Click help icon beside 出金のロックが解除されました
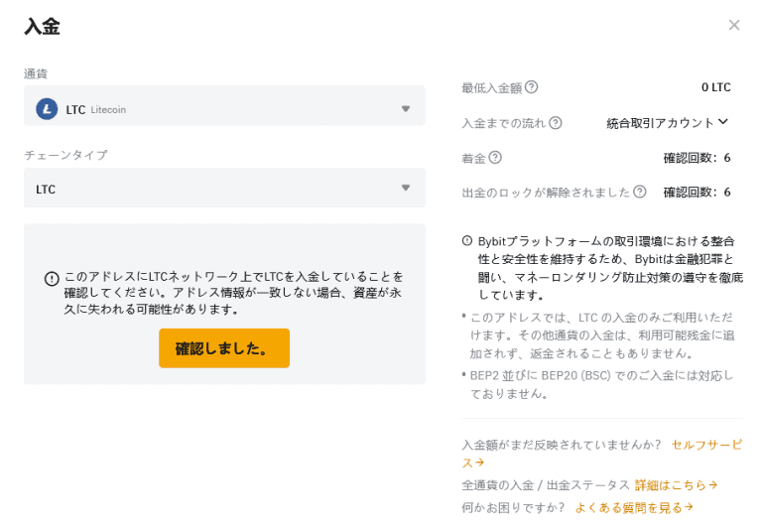762x532 pixels. (640, 192)
